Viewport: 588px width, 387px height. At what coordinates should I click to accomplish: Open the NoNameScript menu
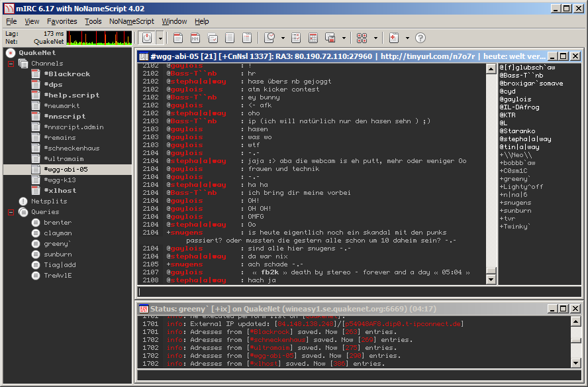pyautogui.click(x=131, y=21)
